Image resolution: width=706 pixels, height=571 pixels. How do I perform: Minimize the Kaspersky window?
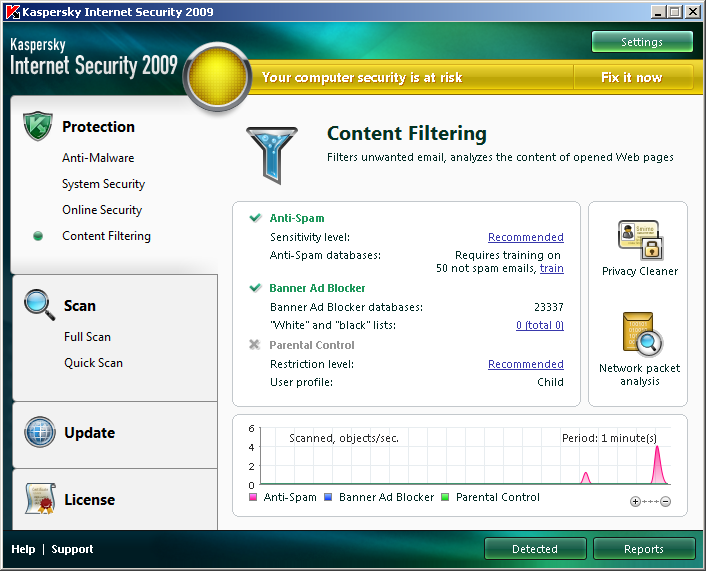658,12
